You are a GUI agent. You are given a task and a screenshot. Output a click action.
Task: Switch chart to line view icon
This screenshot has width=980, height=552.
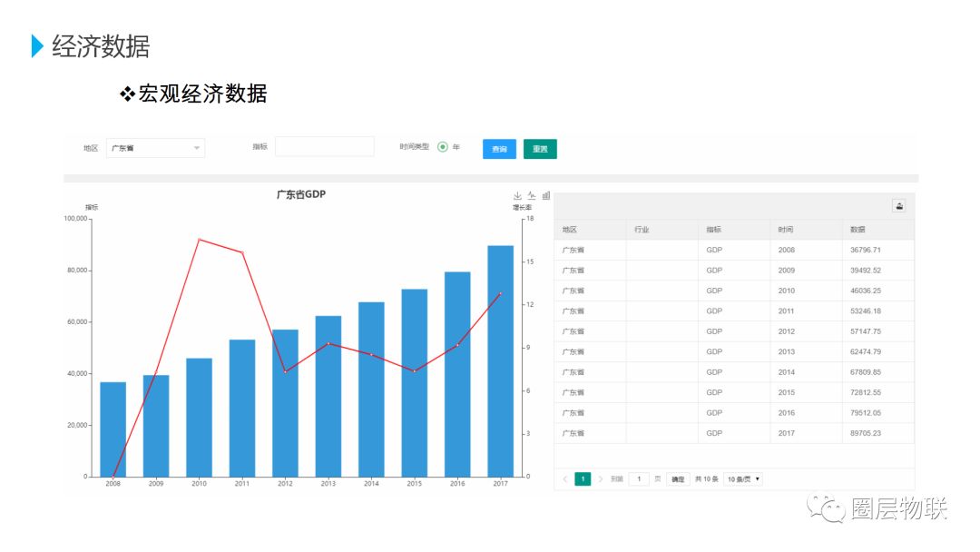[531, 196]
